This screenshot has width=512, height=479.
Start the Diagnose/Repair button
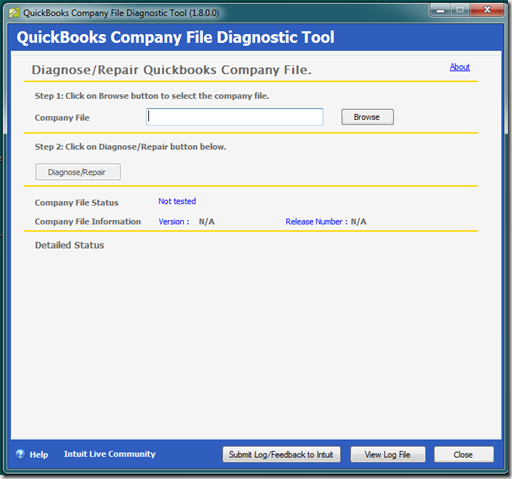pos(78,172)
